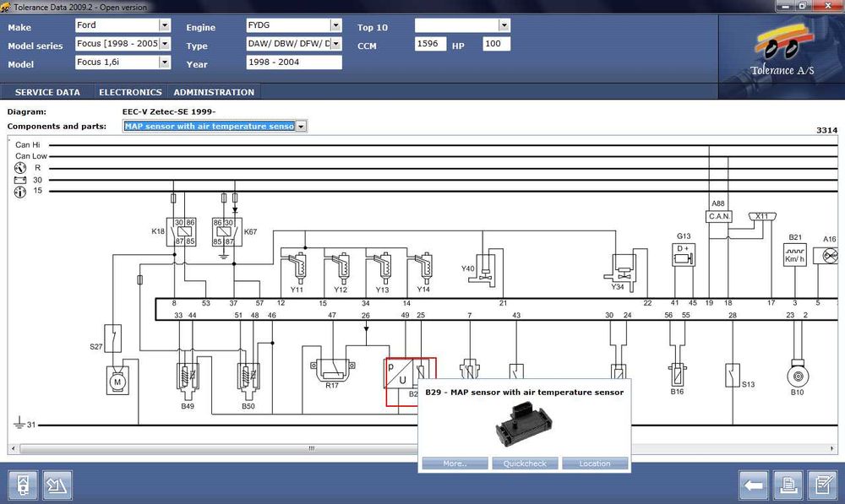Click the diagram title EEC-V Zetec-SE 1999-
Image resolution: width=845 pixels, height=504 pixels.
point(169,111)
